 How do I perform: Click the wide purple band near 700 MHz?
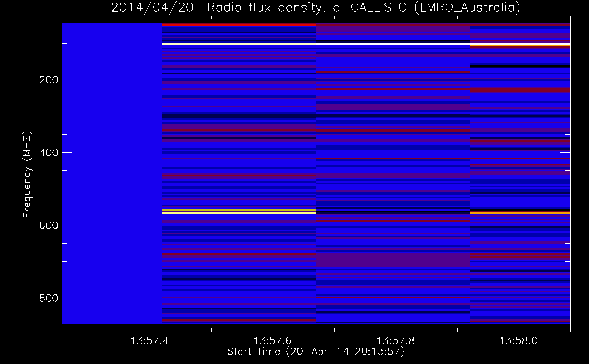click(x=393, y=260)
